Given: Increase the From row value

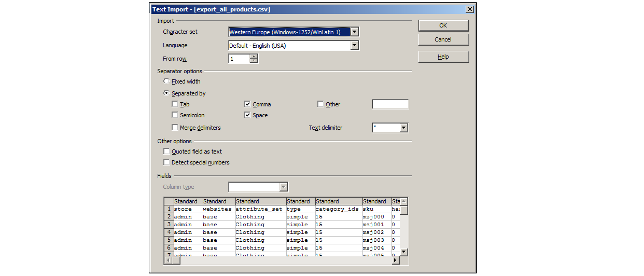Looking at the screenshot, I should pyautogui.click(x=254, y=57).
